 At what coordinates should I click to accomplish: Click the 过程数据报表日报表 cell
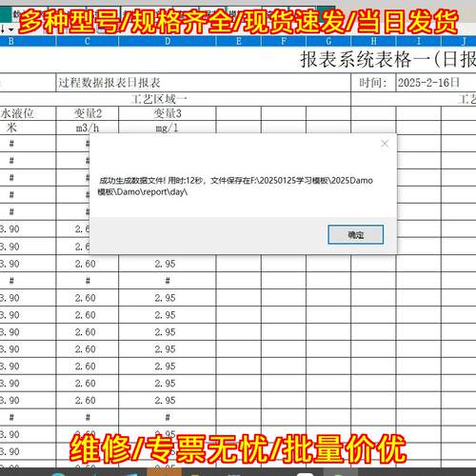tap(204, 83)
